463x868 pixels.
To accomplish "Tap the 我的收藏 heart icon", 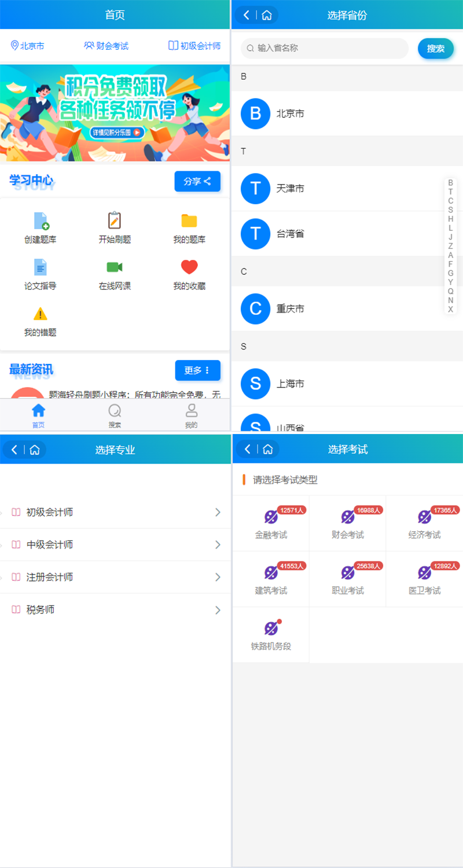I will click(189, 267).
